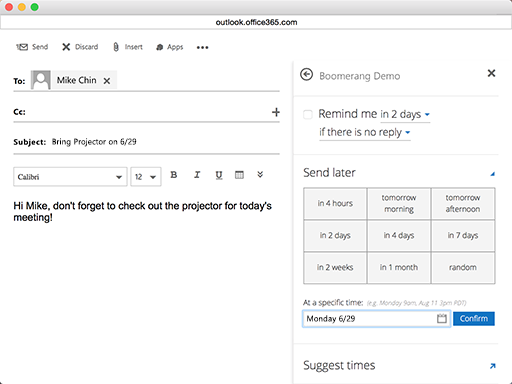The width and height of the screenshot is (512, 384).
Task: Toggle bold formatting
Action: 174,175
